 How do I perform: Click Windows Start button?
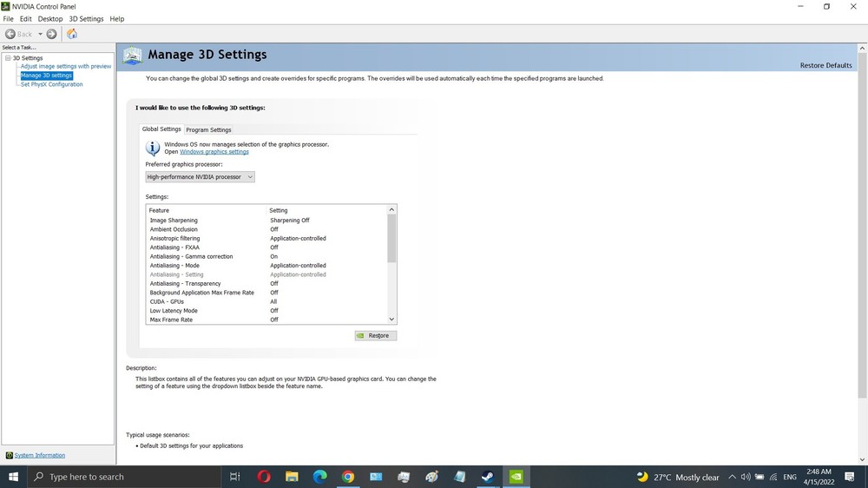click(x=13, y=477)
